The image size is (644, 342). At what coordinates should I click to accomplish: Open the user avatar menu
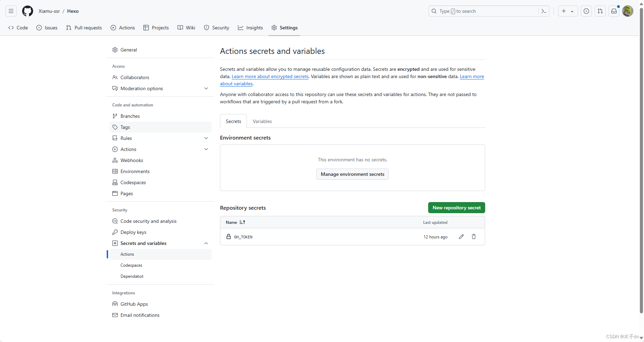[628, 11]
